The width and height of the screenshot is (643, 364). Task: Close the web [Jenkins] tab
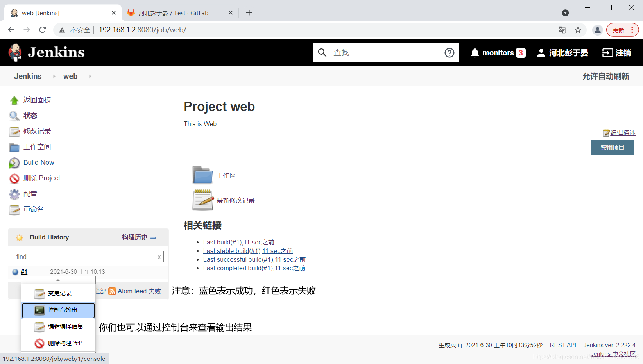(x=114, y=13)
